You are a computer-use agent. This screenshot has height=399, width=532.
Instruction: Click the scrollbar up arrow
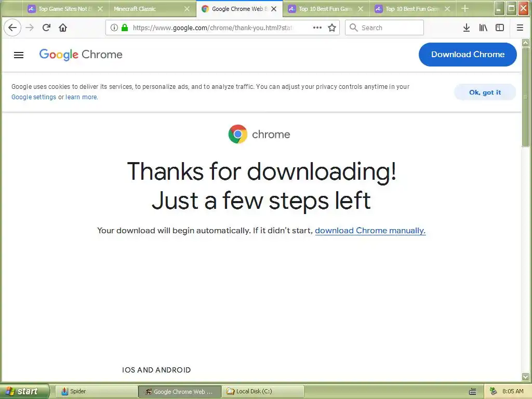point(525,43)
